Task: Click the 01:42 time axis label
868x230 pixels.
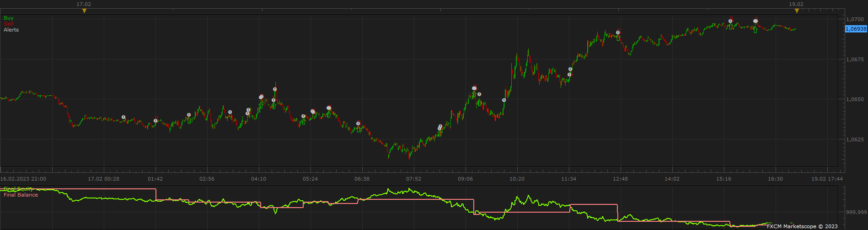Action: pyautogui.click(x=155, y=179)
